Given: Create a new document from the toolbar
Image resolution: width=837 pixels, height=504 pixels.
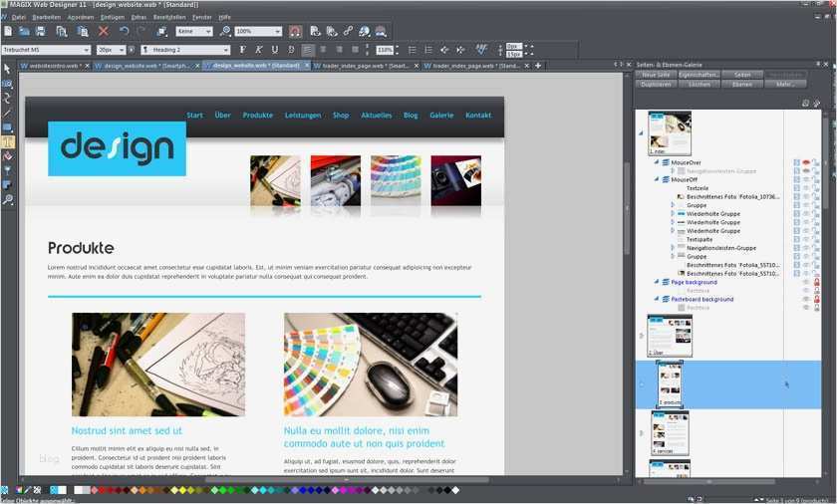Looking at the screenshot, I should (x=8, y=32).
